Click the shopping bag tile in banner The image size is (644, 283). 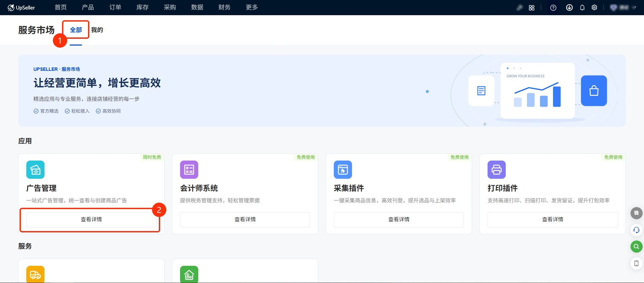[594, 91]
